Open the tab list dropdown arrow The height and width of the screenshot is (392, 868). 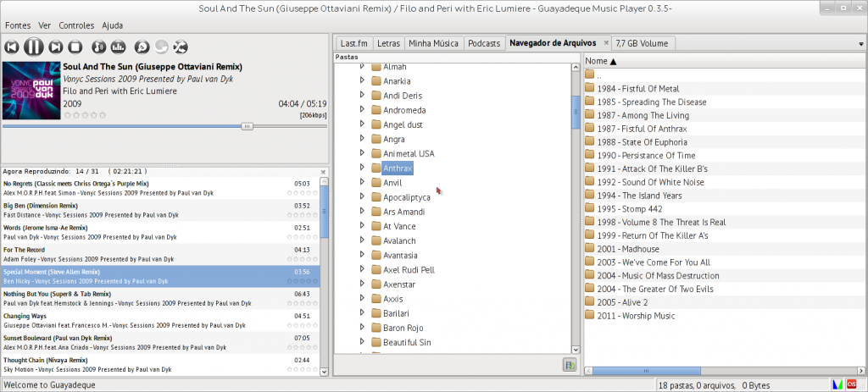point(861,44)
